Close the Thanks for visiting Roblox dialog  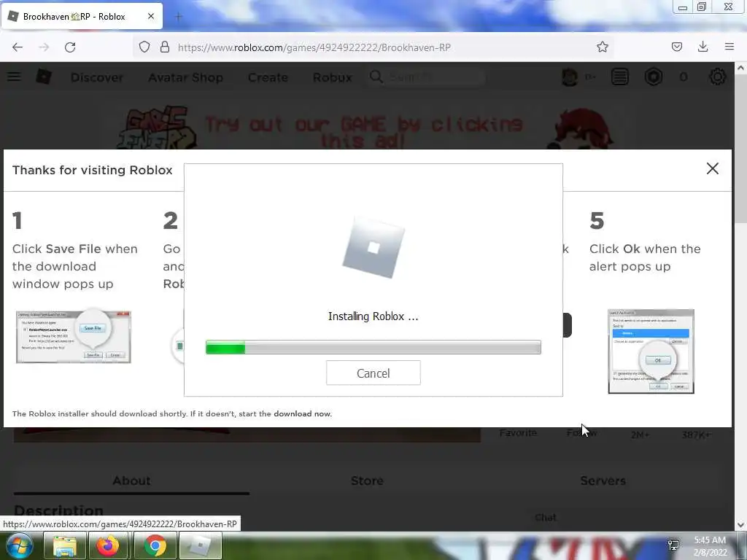tap(712, 168)
